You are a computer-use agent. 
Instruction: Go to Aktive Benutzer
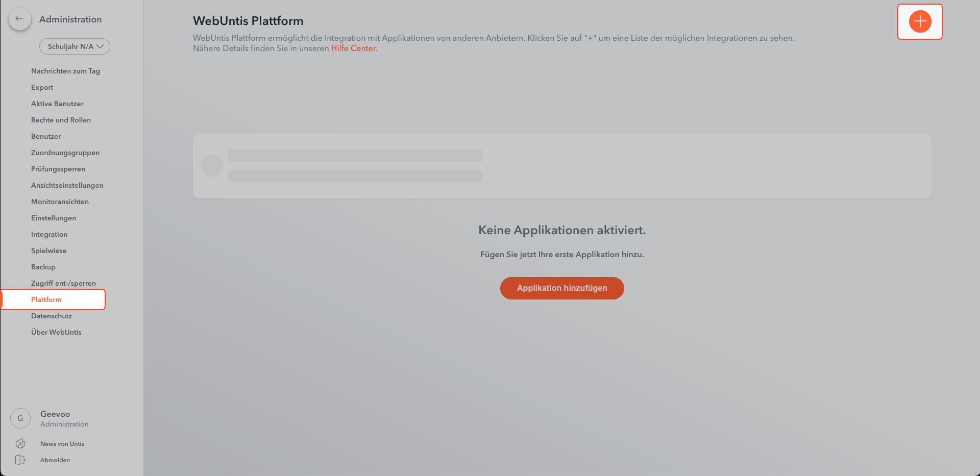click(57, 104)
